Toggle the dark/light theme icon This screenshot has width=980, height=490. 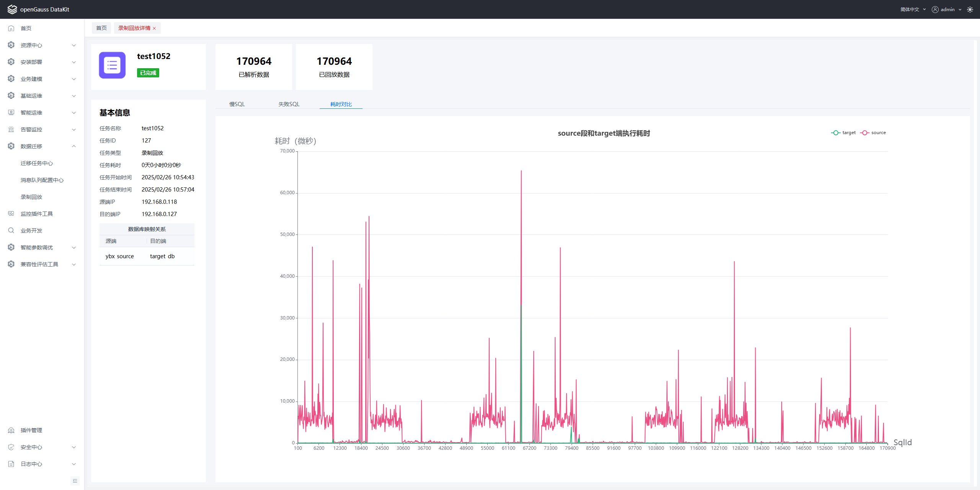(x=970, y=10)
